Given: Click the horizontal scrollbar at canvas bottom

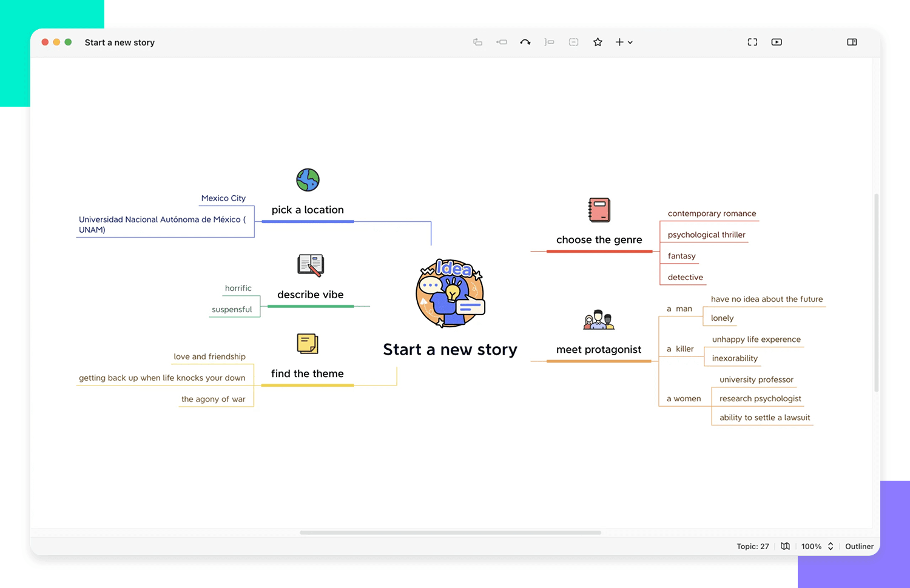Looking at the screenshot, I should (x=450, y=533).
